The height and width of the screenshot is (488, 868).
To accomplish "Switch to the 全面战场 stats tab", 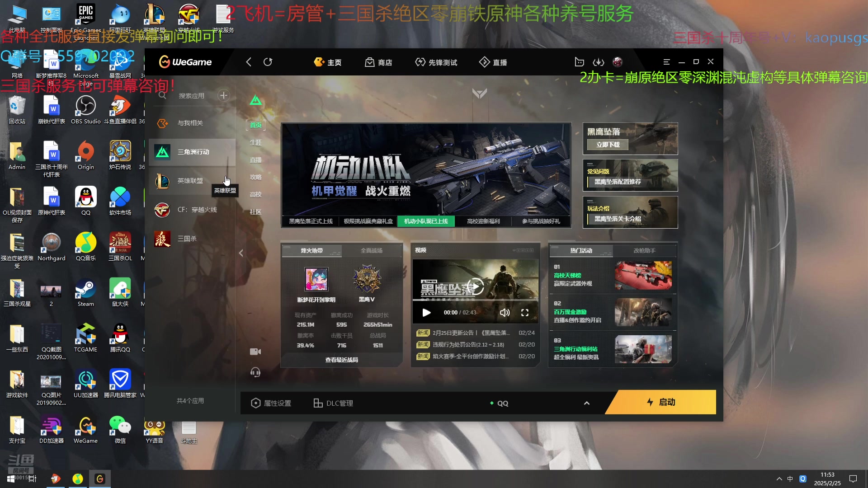I will [372, 250].
